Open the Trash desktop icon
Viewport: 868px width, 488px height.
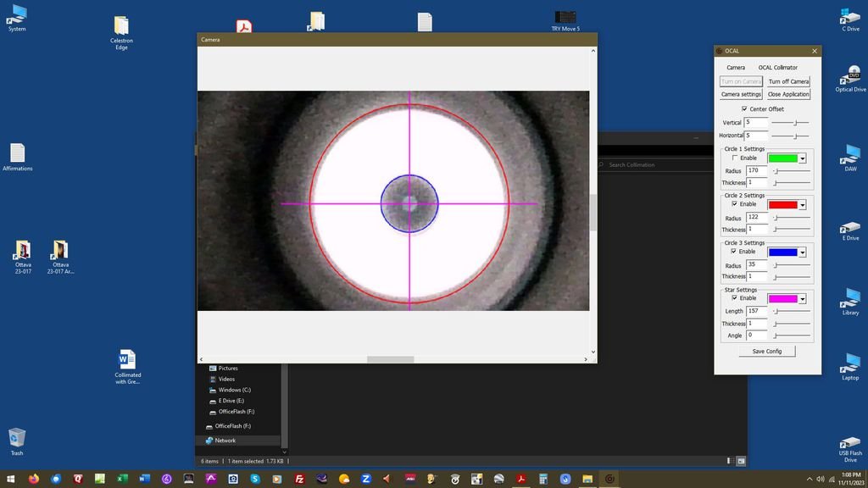click(x=17, y=438)
